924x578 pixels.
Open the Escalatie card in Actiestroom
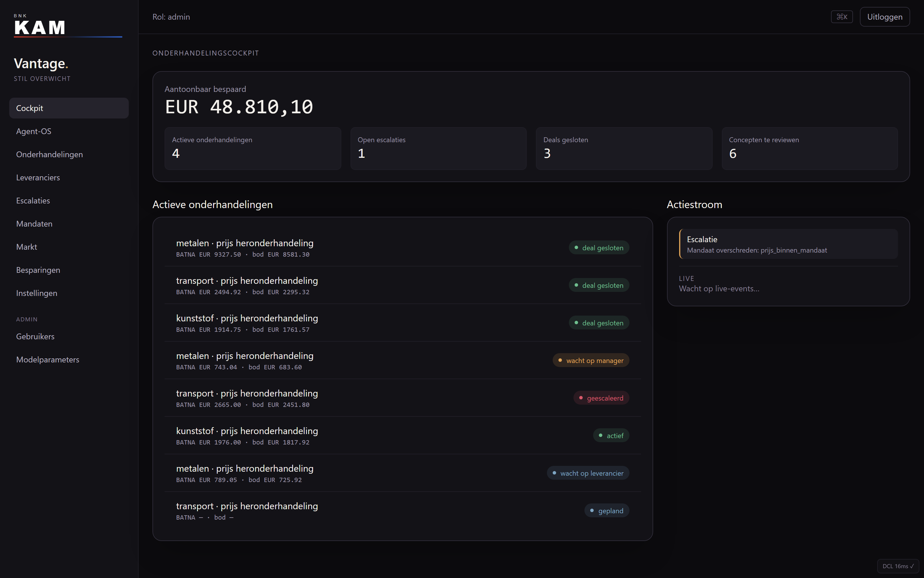789,244
